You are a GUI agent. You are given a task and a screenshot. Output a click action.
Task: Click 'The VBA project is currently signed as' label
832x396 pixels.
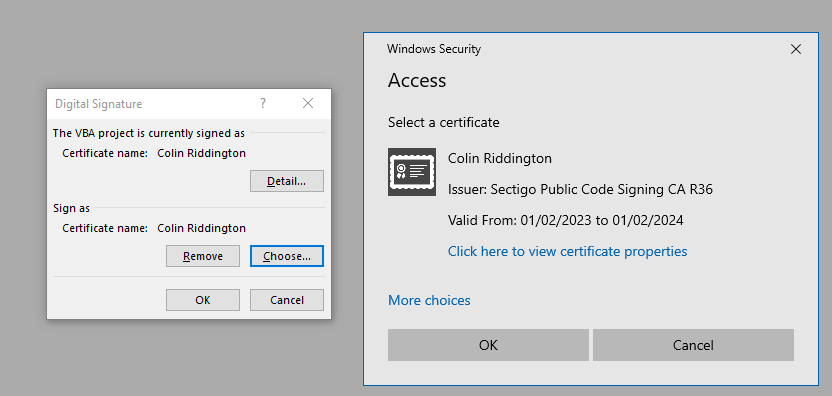pos(149,133)
